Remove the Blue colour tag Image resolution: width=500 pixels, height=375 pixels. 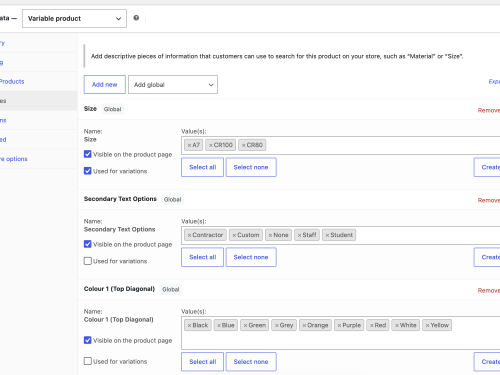[x=219, y=326]
